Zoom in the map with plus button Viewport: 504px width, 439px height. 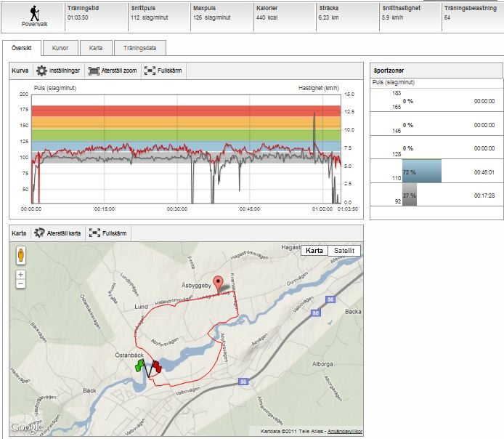(x=20, y=275)
